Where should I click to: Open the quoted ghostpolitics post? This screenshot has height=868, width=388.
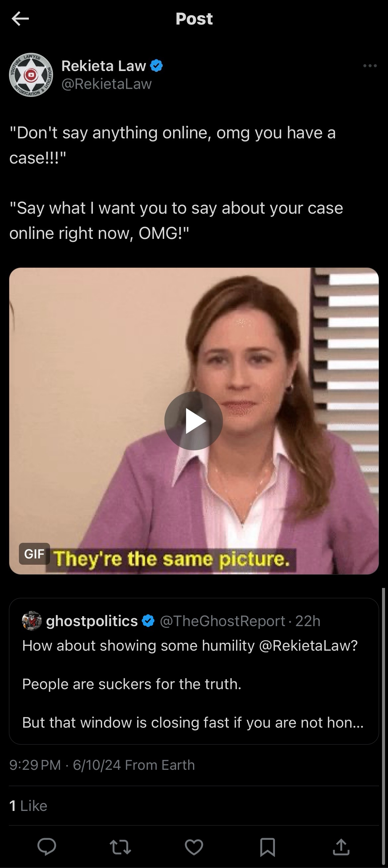[194, 671]
